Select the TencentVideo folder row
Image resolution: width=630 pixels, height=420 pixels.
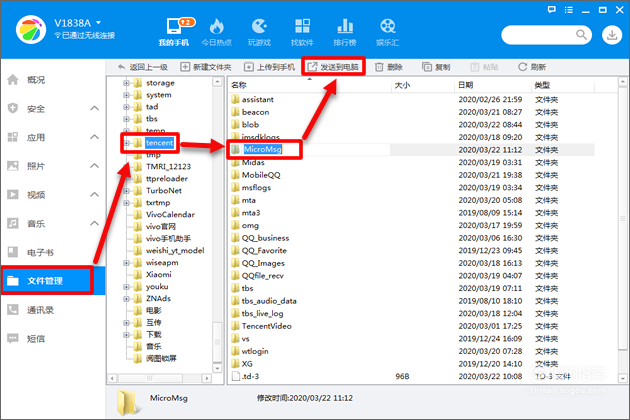click(412, 326)
